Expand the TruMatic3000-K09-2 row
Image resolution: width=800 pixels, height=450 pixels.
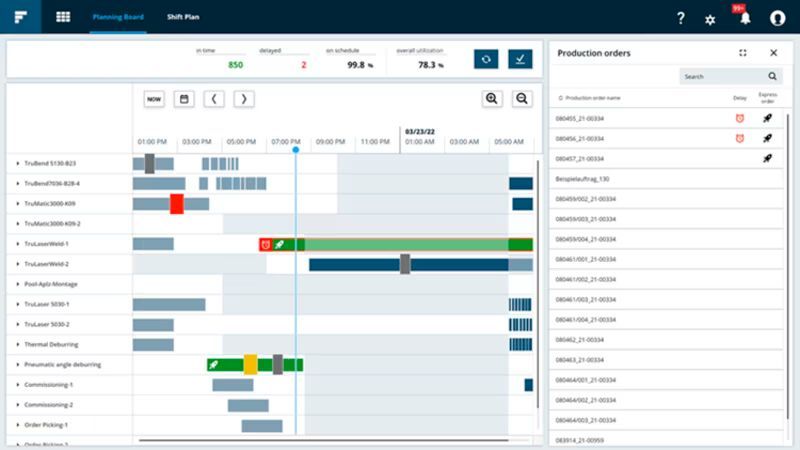(x=17, y=223)
